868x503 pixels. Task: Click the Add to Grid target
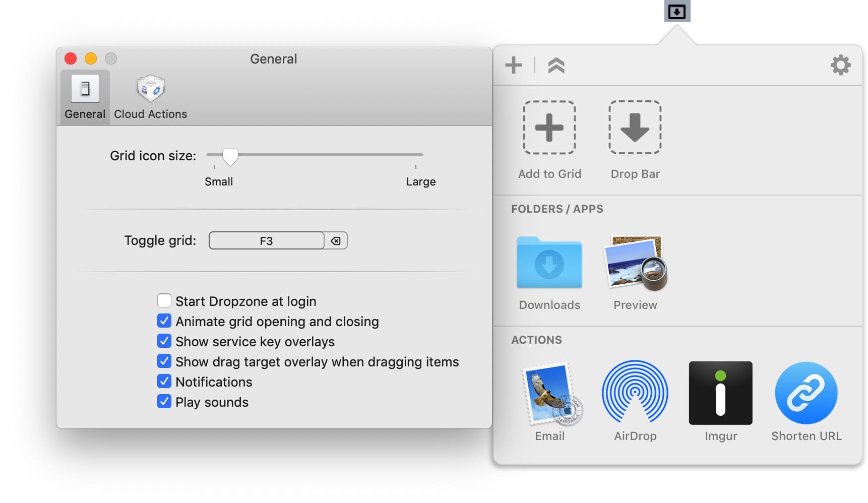[549, 128]
